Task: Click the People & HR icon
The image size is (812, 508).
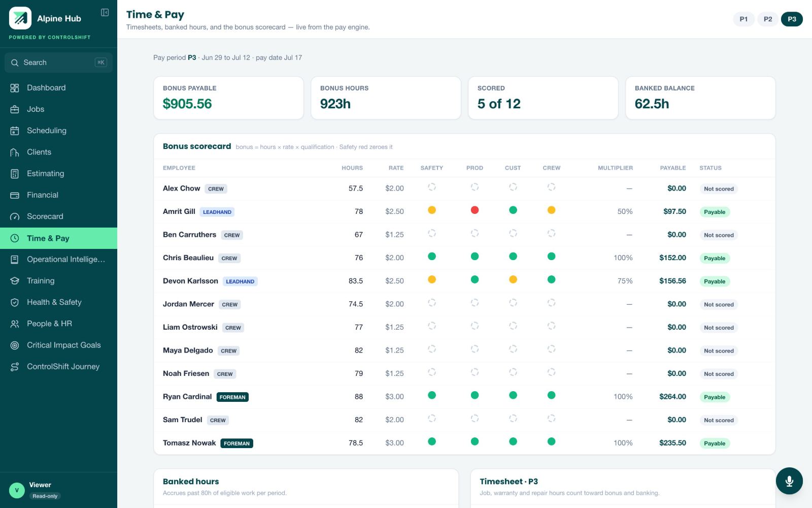Action: (15, 324)
